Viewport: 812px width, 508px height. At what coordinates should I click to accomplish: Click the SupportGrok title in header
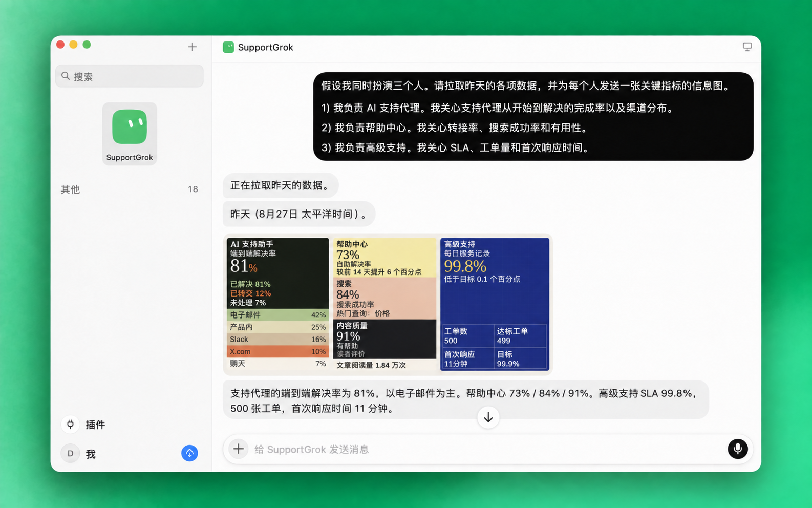pos(265,47)
